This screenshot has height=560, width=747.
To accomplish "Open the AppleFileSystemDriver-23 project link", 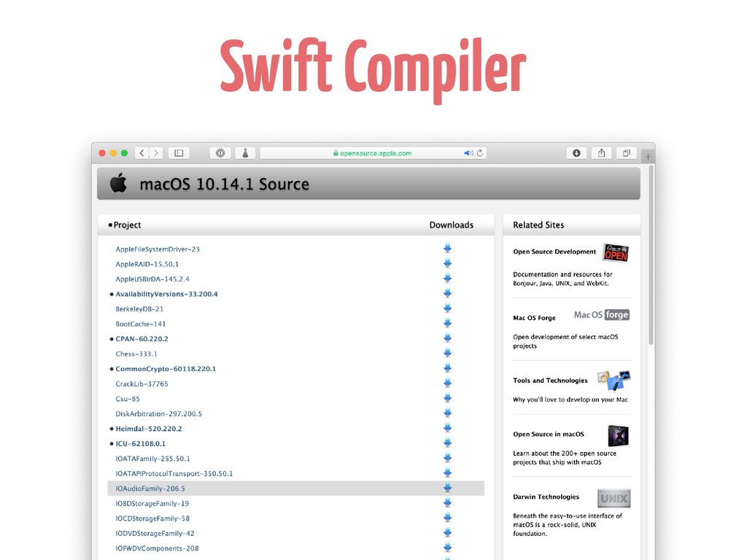I will tap(158, 249).
